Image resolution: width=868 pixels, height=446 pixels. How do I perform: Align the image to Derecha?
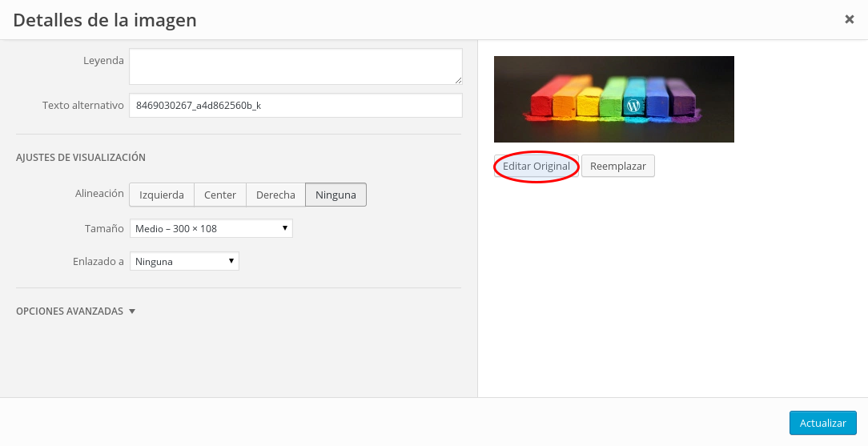[275, 195]
